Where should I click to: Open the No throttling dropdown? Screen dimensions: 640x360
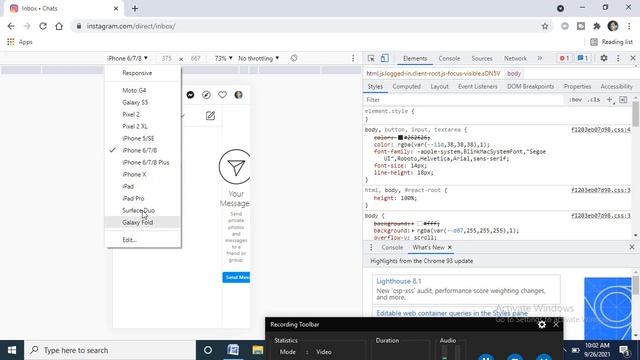coord(259,58)
